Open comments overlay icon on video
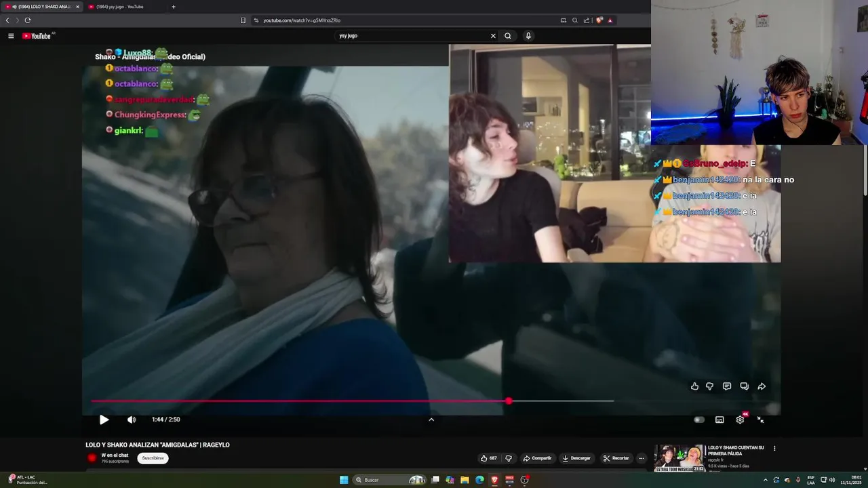The height and width of the screenshot is (488, 868). 727,386
